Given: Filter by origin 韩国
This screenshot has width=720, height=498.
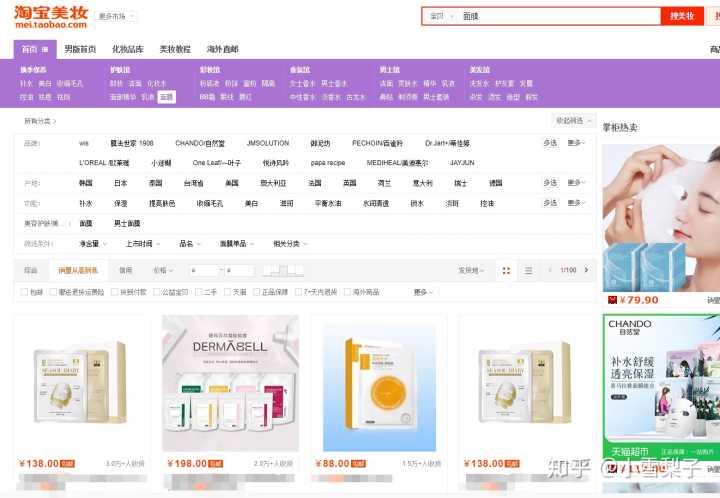Looking at the screenshot, I should 85,183.
